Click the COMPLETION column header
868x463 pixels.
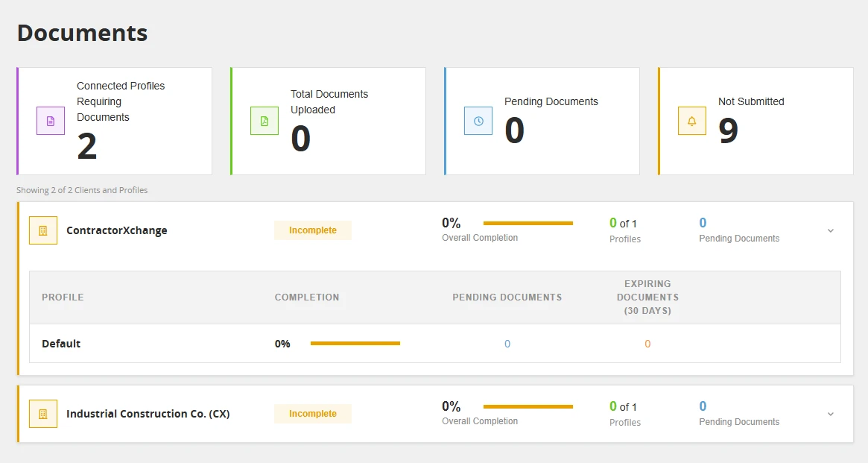tap(307, 297)
